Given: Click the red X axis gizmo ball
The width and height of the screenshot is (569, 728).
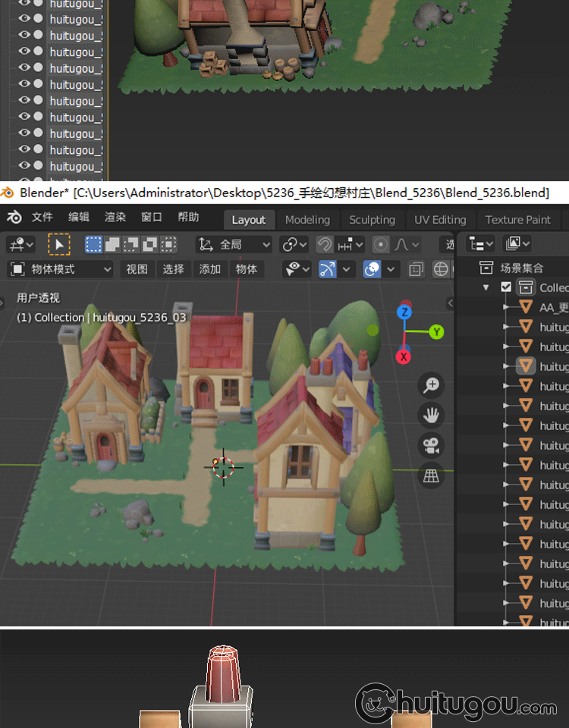Looking at the screenshot, I should click(x=404, y=356).
